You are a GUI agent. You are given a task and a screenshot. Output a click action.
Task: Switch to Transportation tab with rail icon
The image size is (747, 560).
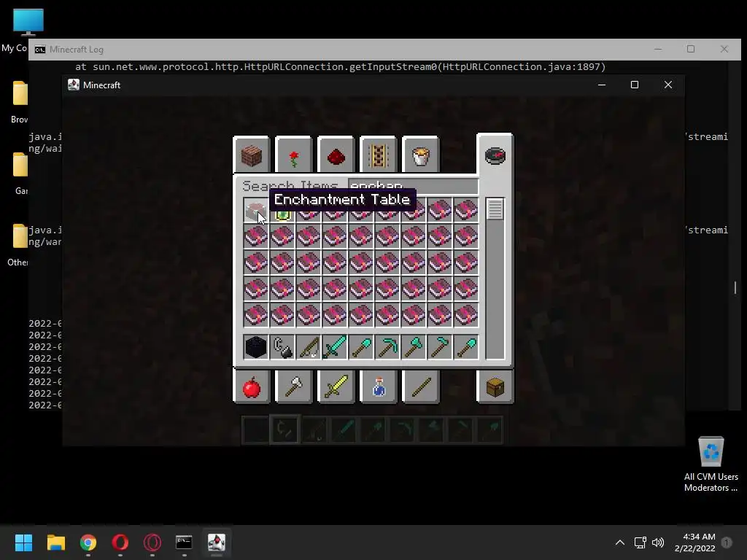pos(379,155)
